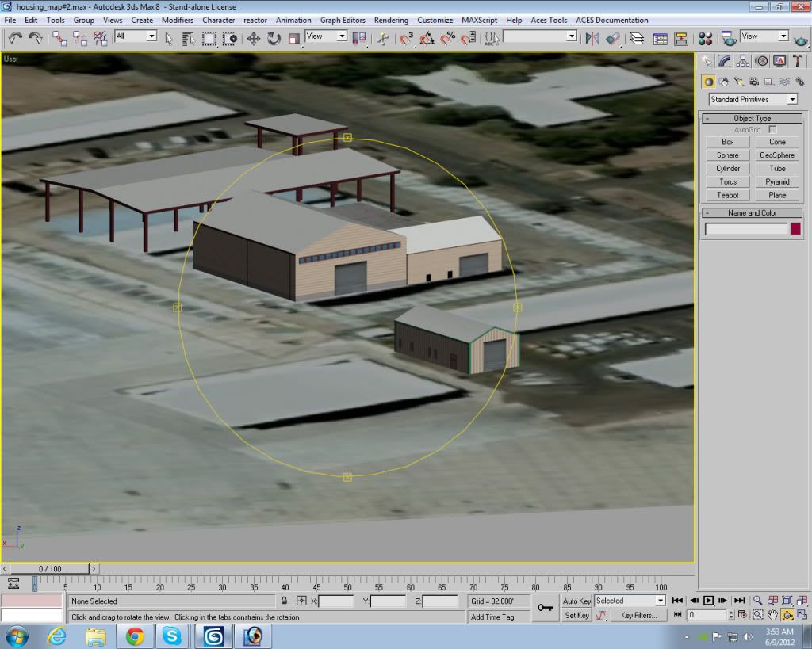Click the Undo arrow in main toolbar

(15, 37)
